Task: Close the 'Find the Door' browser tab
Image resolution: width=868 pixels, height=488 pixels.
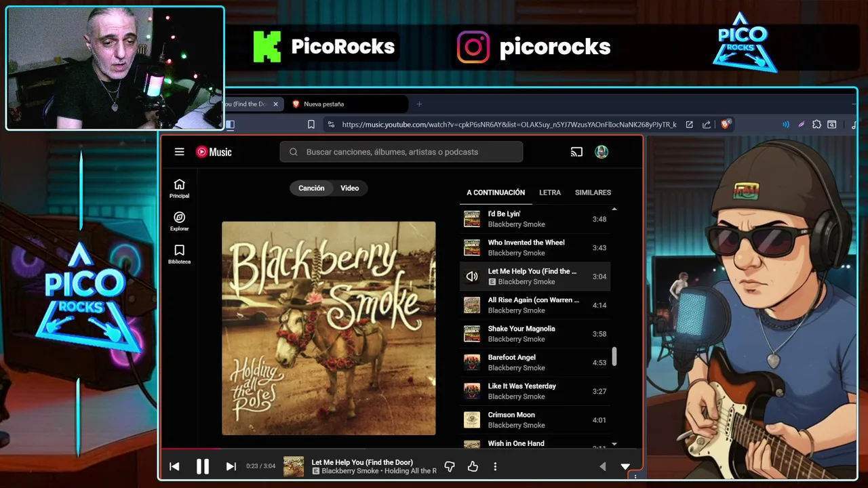Action: 275,104
